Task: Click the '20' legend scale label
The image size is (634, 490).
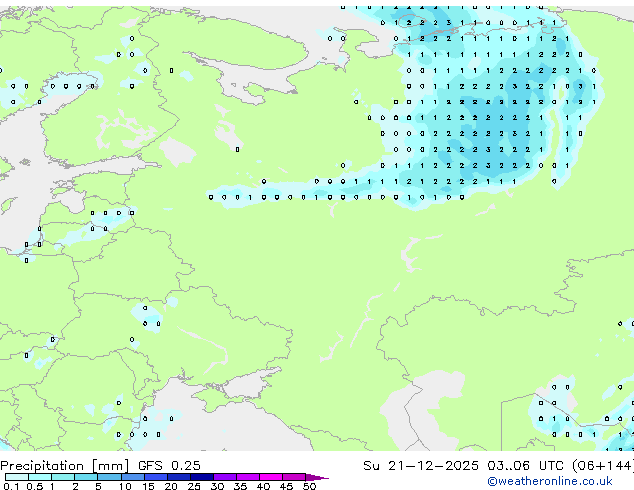Action: coord(171,486)
